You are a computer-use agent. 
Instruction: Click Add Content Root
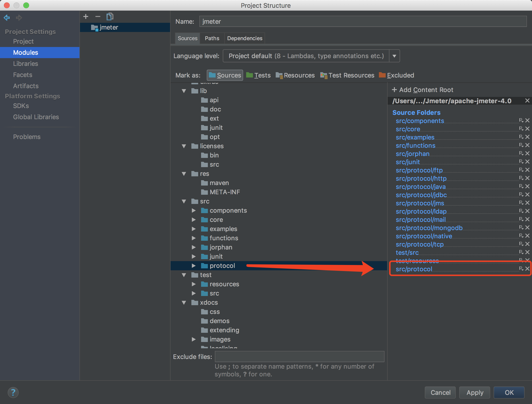[423, 90]
